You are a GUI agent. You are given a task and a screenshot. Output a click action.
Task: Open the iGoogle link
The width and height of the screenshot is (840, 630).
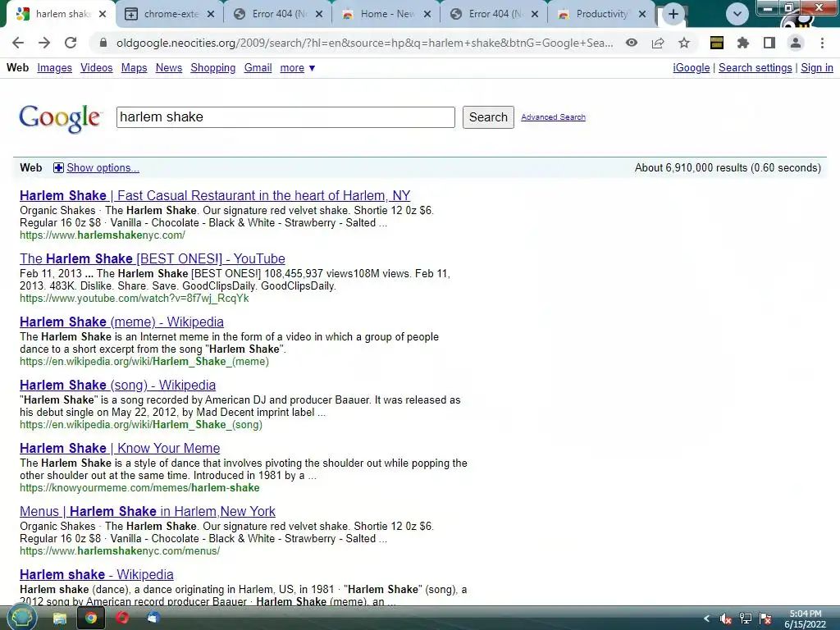pyautogui.click(x=691, y=68)
